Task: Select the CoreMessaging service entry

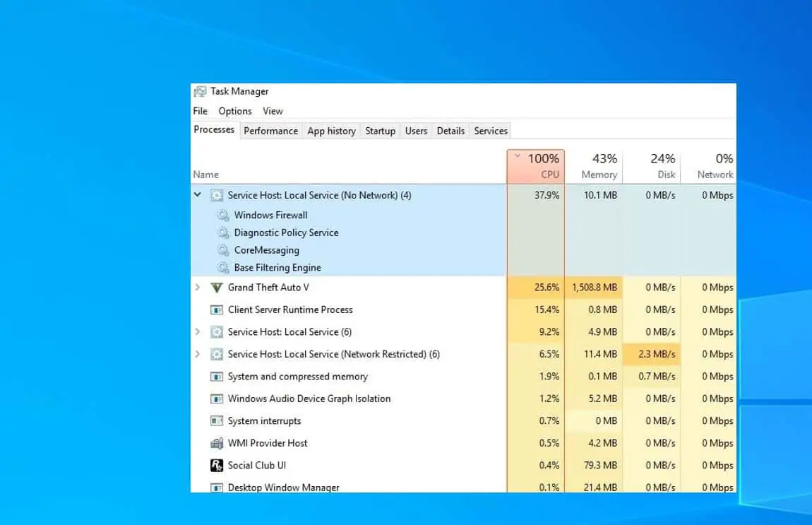Action: click(267, 250)
